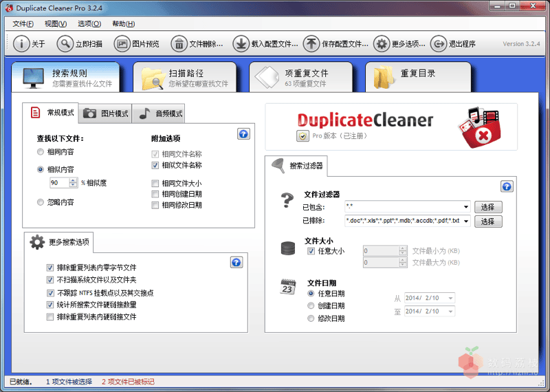This screenshot has width=550, height=392.
Task: Click 退出程序 exit icon
Action: [439, 44]
